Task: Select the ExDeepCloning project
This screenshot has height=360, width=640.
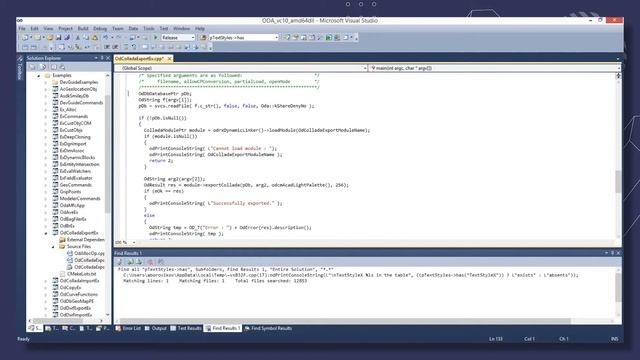Action: (x=75, y=137)
